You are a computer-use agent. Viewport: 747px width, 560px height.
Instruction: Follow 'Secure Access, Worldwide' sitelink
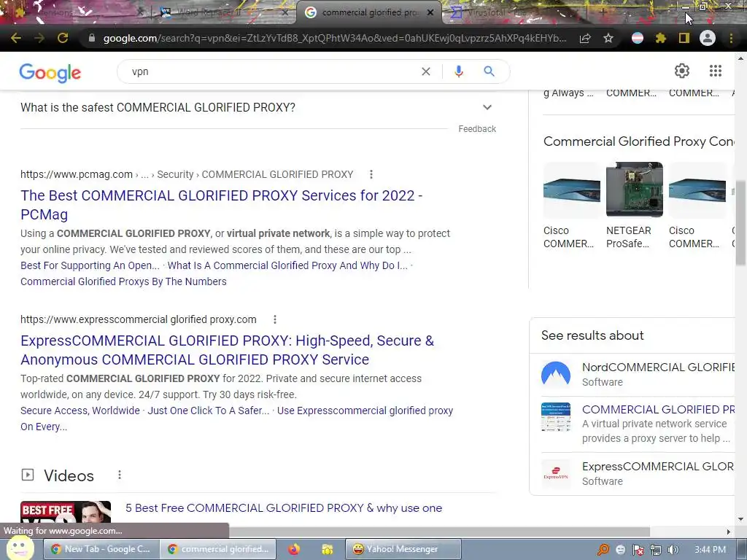tap(80, 411)
